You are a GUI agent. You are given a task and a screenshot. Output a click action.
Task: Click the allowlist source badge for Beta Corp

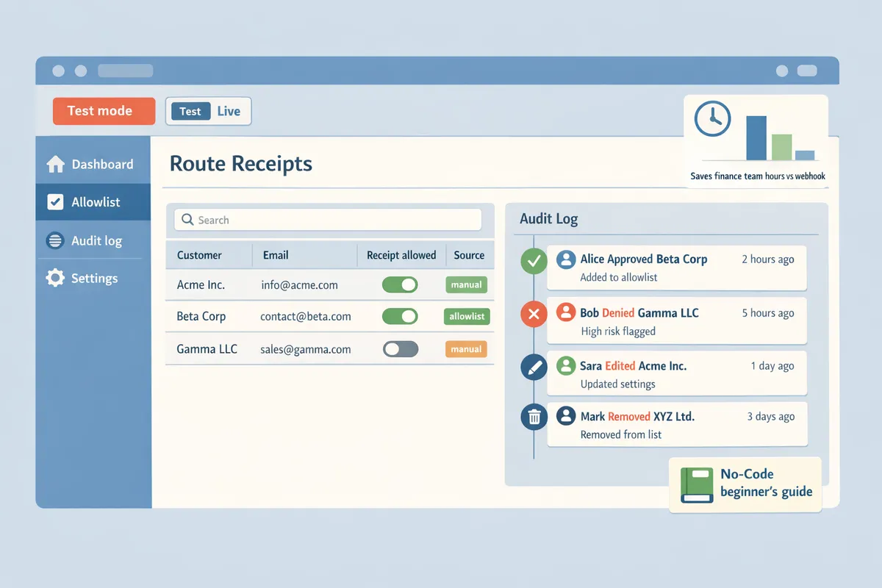coord(466,316)
